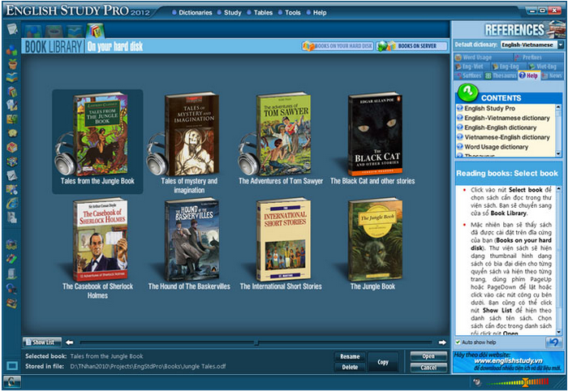Open the Dictionaries menu
The width and height of the screenshot is (568, 392).
[x=194, y=13]
